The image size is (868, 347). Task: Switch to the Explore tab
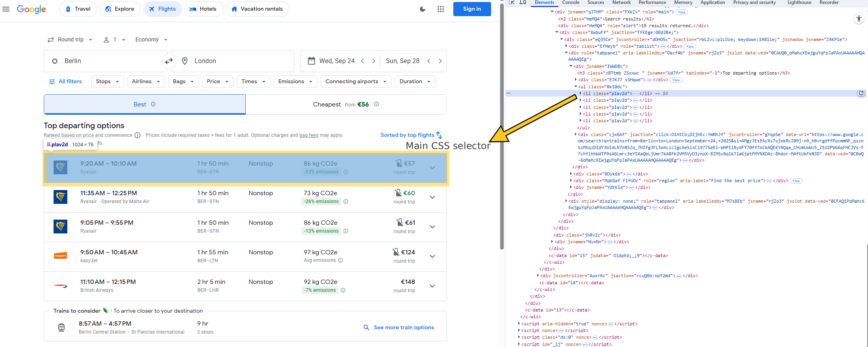(x=120, y=9)
